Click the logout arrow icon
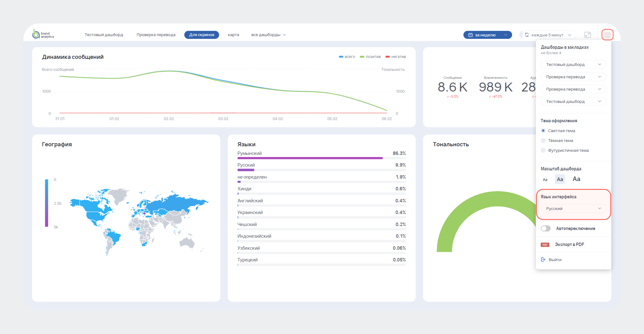The image size is (644, 334). [x=543, y=259]
